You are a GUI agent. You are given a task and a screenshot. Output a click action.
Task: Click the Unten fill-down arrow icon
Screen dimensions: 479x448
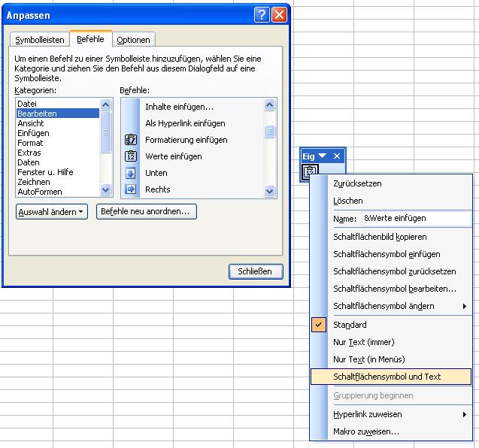click(x=131, y=173)
